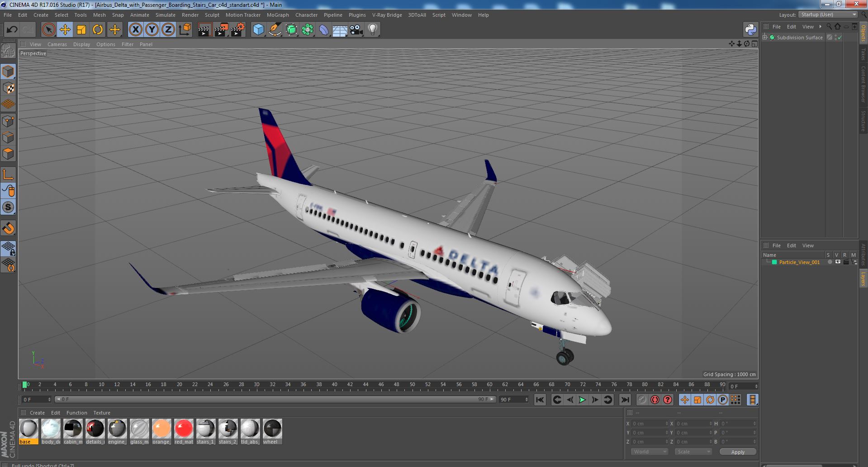Switch to Model mode
The height and width of the screenshot is (467, 868).
point(8,71)
